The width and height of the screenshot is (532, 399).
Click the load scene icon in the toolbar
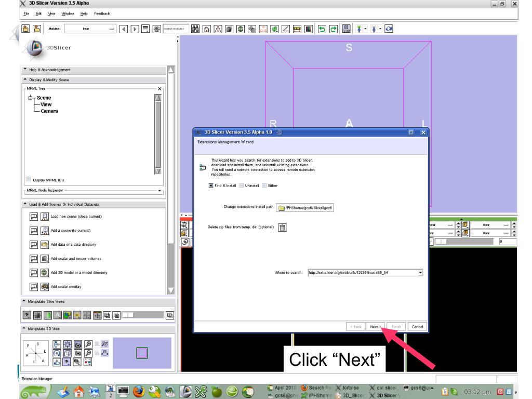(25, 29)
